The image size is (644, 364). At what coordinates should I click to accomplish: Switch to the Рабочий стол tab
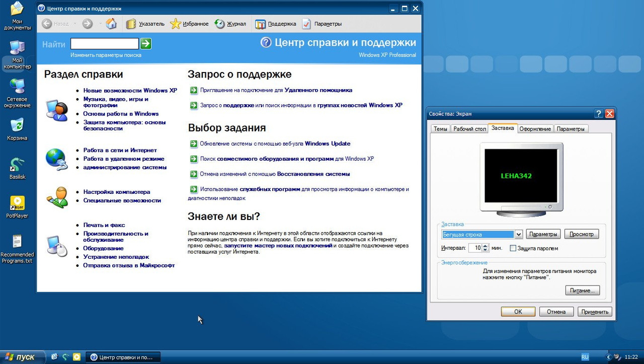[469, 129]
